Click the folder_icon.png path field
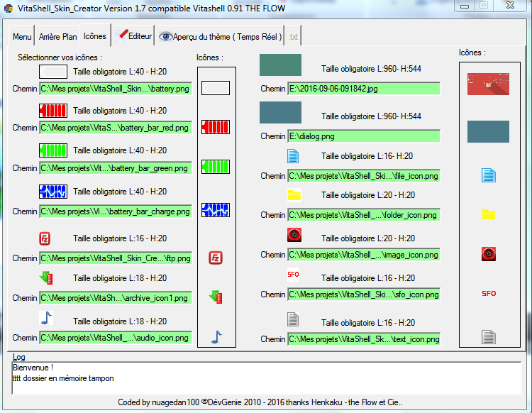Viewport: 532px width, 413px height. [364, 215]
